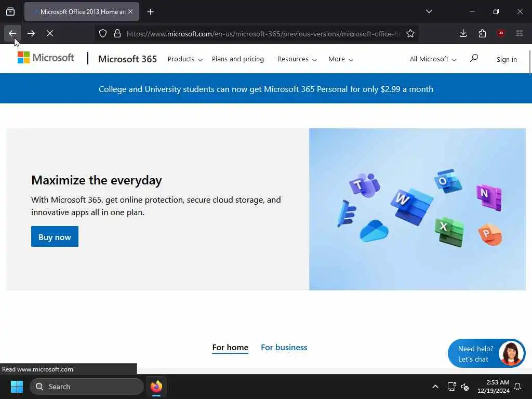Show hidden system tray icons chevron
This screenshot has height=399, width=532.
(435, 387)
